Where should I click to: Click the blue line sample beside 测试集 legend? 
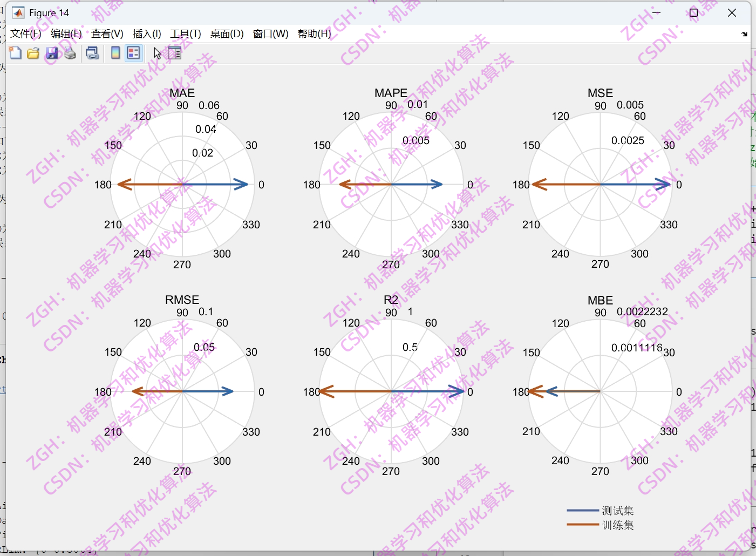[x=583, y=510]
